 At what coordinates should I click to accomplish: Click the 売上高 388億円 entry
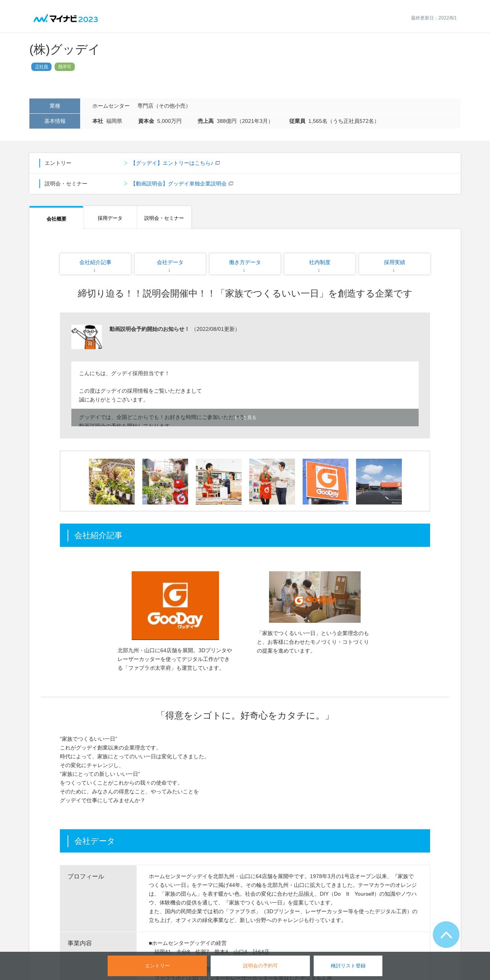click(235, 121)
